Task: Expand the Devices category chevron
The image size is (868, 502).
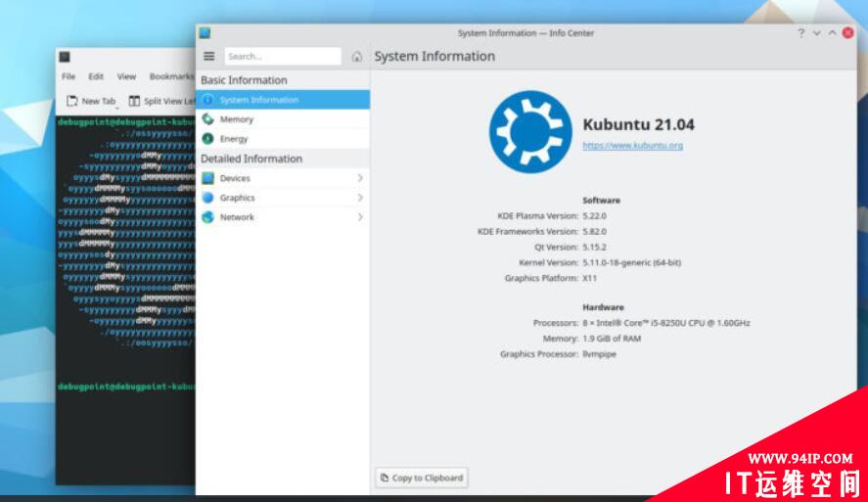Action: (x=360, y=178)
